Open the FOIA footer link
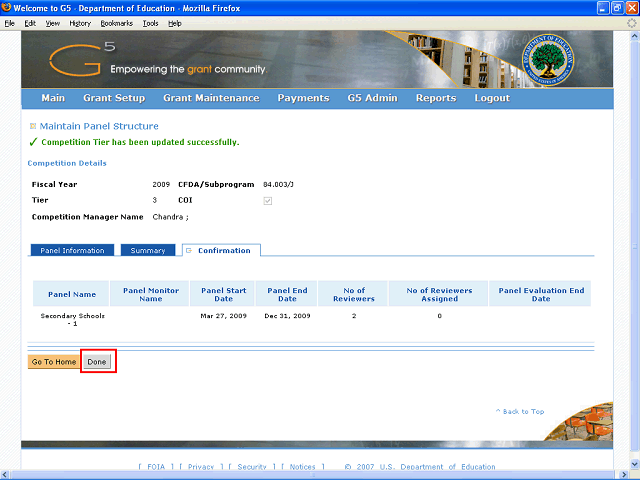 point(154,467)
